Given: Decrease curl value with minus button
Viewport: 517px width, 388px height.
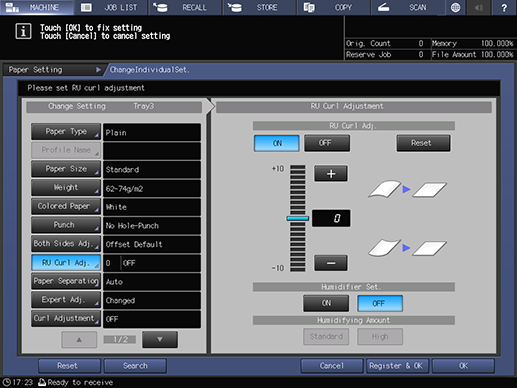Looking at the screenshot, I should pos(331,263).
